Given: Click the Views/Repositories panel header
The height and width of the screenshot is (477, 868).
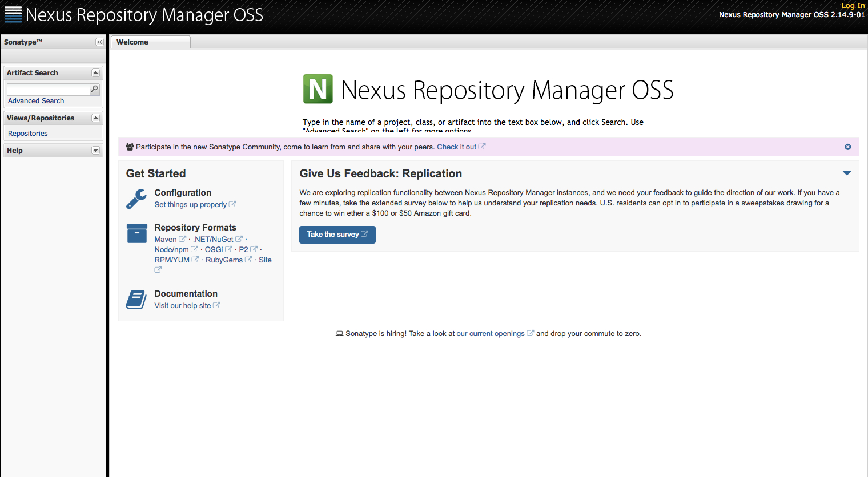Looking at the screenshot, I should pos(53,118).
